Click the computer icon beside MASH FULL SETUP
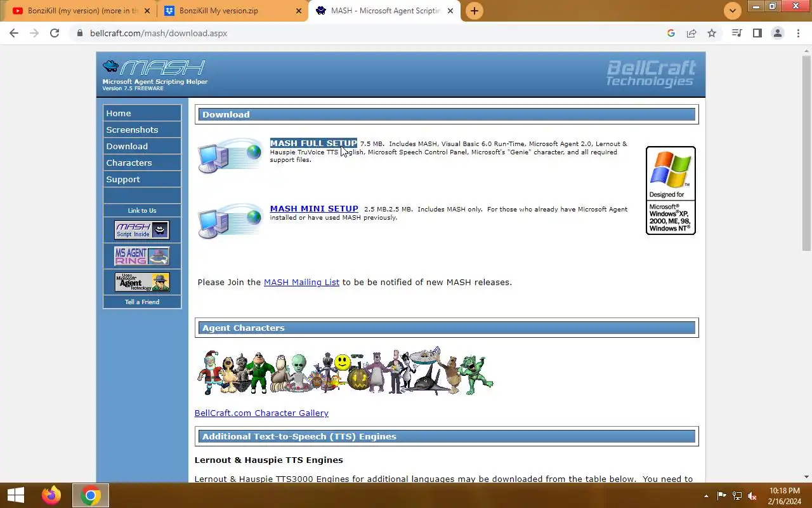 (230, 156)
